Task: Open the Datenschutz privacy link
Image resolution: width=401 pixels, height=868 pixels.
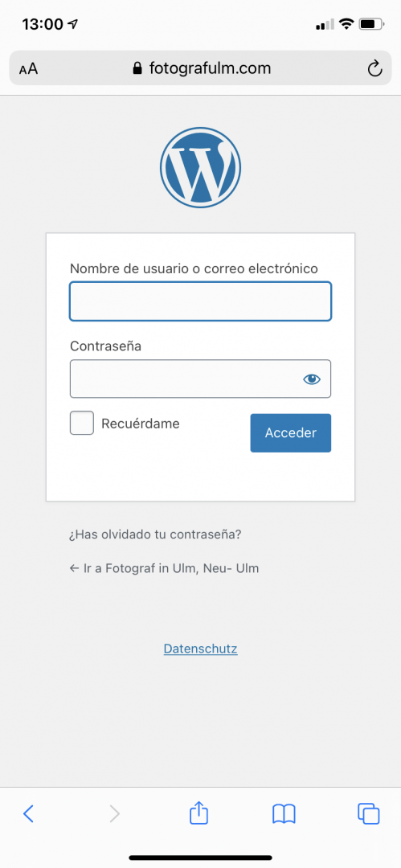Action: click(201, 649)
